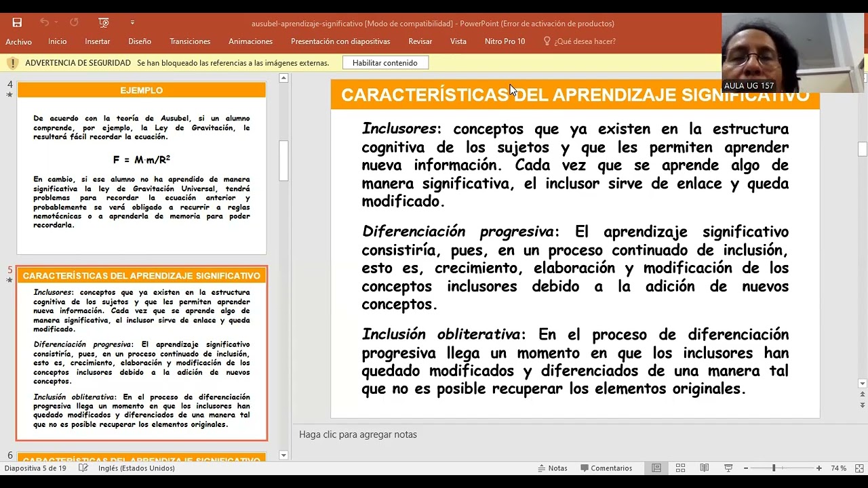Click the animation star under slide 4 number
This screenshot has height=488, width=868.
point(9,95)
